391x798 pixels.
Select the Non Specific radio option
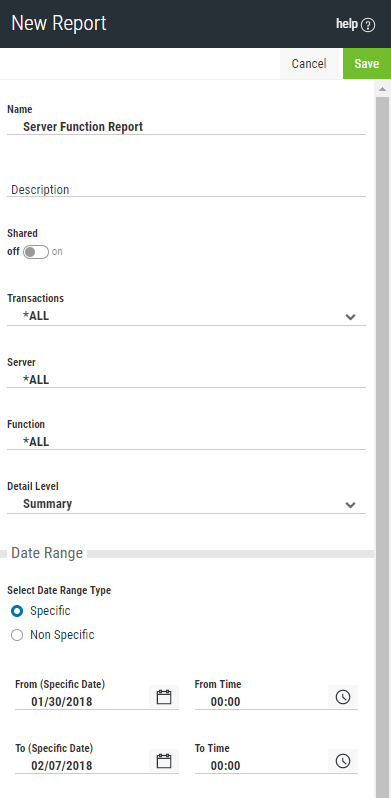[17, 635]
